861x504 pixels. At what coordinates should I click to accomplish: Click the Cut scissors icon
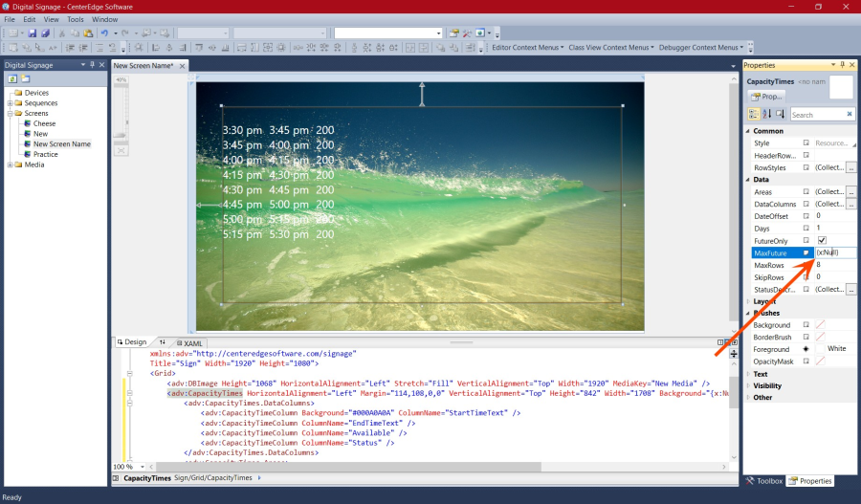pyautogui.click(x=62, y=33)
